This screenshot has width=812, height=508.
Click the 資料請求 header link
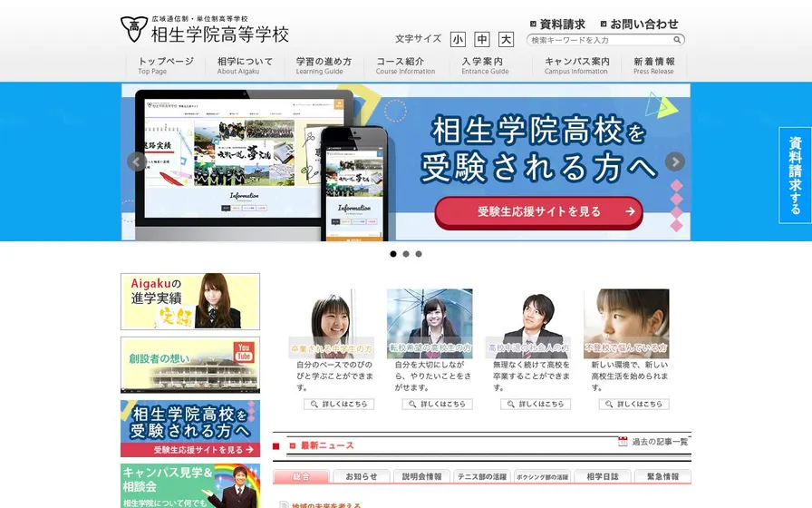pos(563,24)
